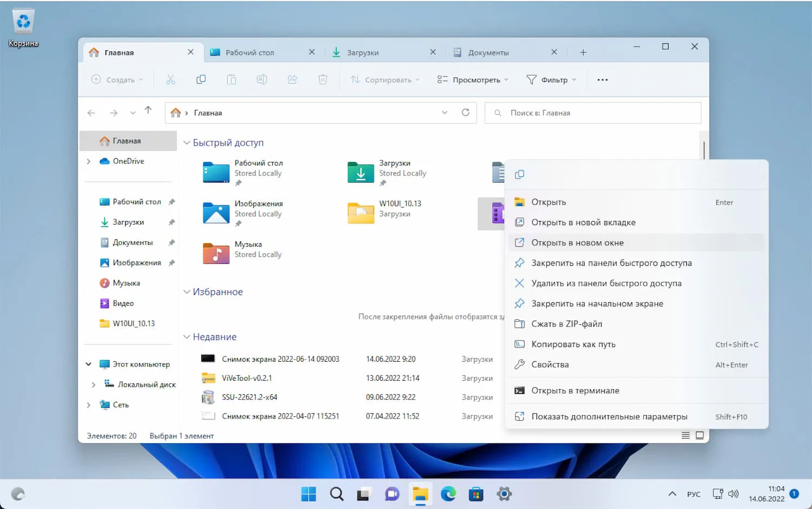The image size is (812, 509).
Task: Collapse the Недавние section
Action: (x=187, y=337)
